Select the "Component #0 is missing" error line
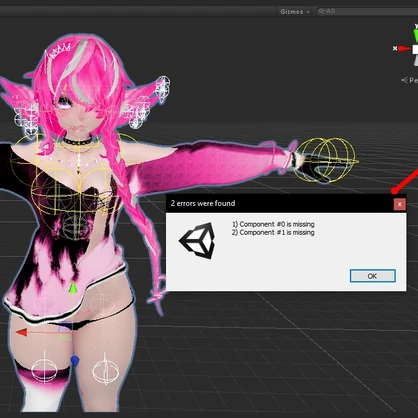Viewport: 418px width, 418px height. coord(273,224)
